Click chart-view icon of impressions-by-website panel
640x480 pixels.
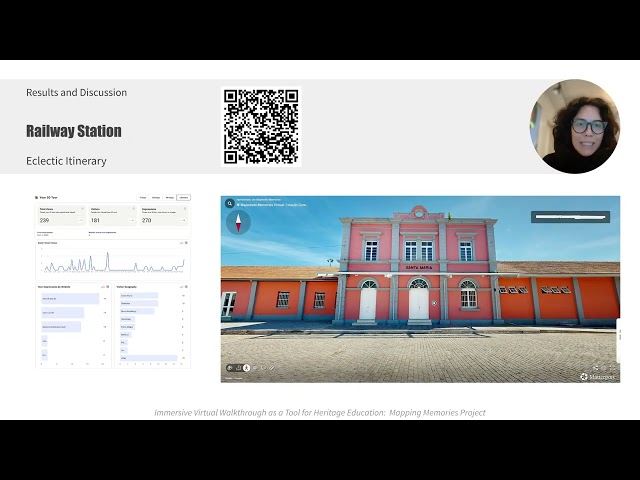pyautogui.click(x=103, y=287)
